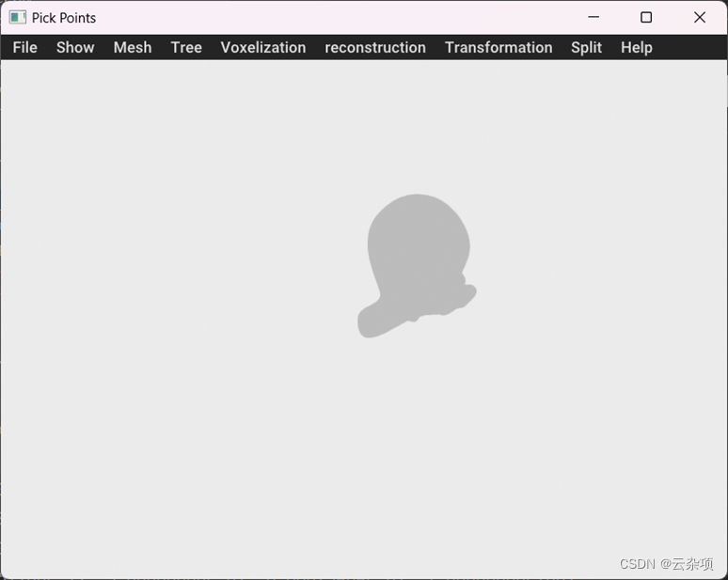
Task: Click the Pick Points app icon
Action: 18,18
